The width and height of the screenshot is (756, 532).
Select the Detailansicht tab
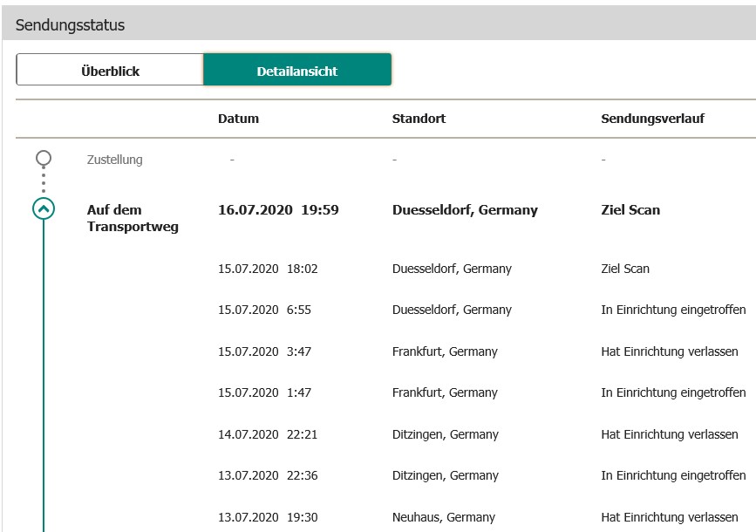pyautogui.click(x=296, y=71)
